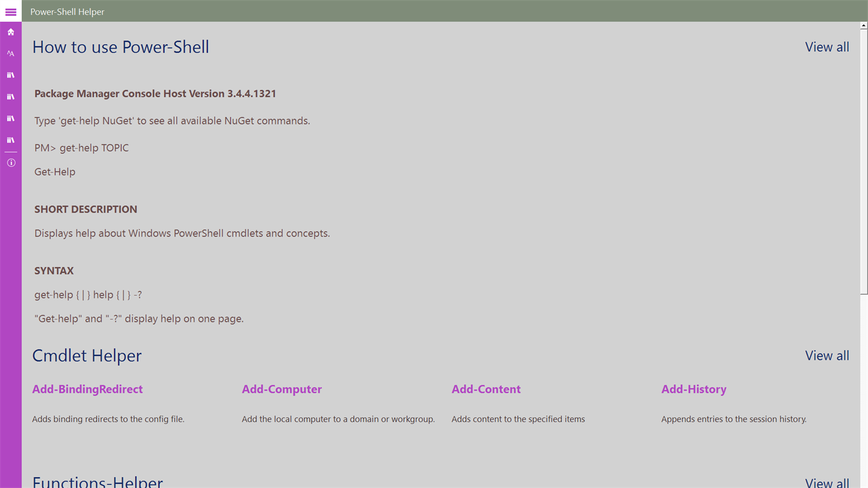Open the Add-Computer cmdlet
The height and width of the screenshot is (488, 868).
coord(281,389)
